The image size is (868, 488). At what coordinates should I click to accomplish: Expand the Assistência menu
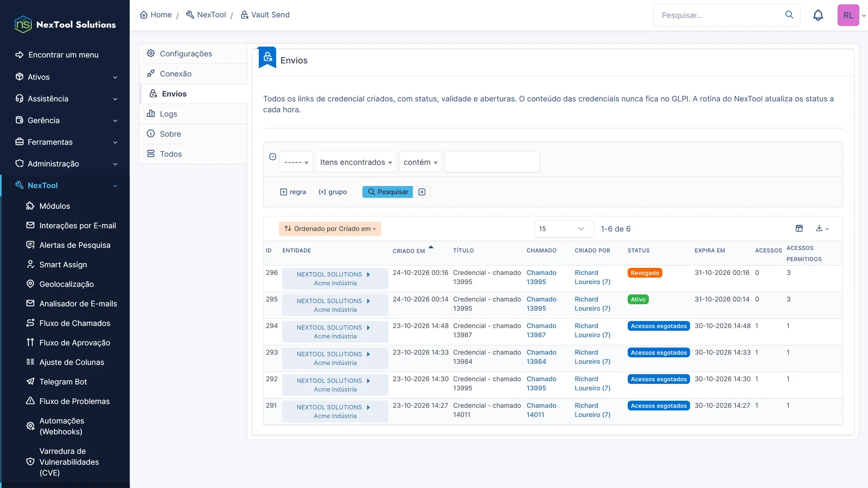tap(66, 99)
